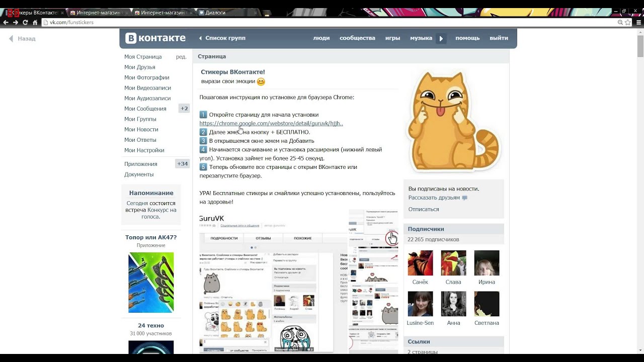Image resolution: width=644 pixels, height=362 pixels.
Task: Open the 24 техно group title
Action: tap(151, 325)
